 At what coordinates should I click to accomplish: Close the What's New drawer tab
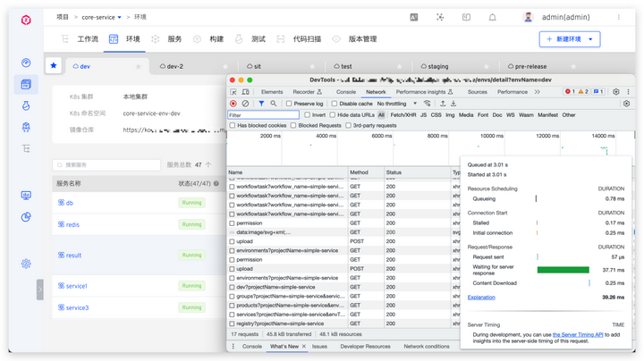[x=304, y=347]
